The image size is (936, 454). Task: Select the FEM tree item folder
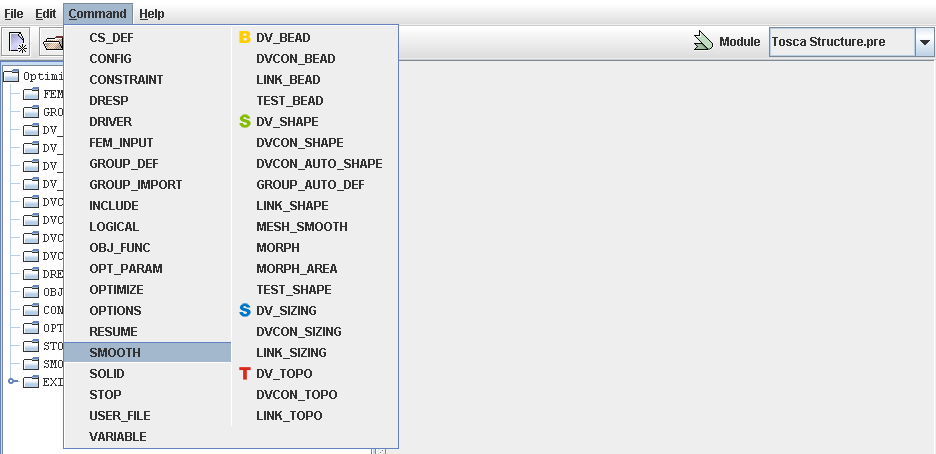click(x=33, y=94)
